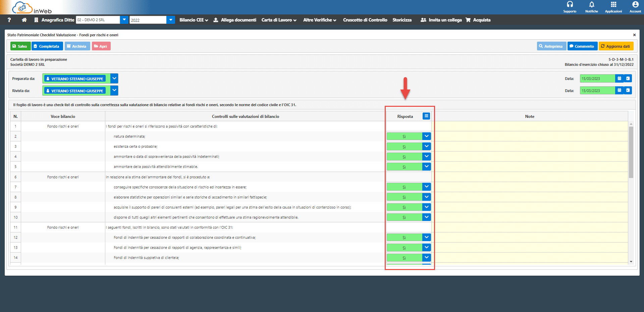Click the help question mark icon
This screenshot has height=312, width=644.
coord(9,20)
